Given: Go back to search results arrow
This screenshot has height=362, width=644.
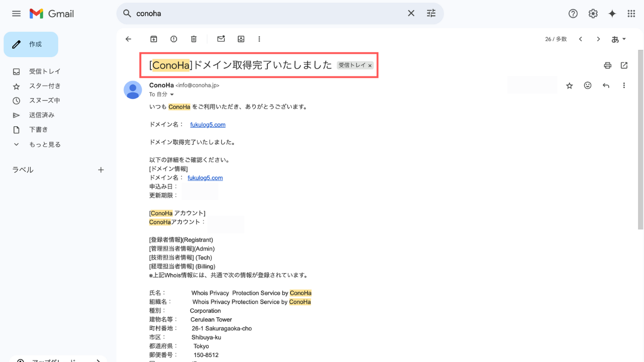Looking at the screenshot, I should pyautogui.click(x=128, y=39).
